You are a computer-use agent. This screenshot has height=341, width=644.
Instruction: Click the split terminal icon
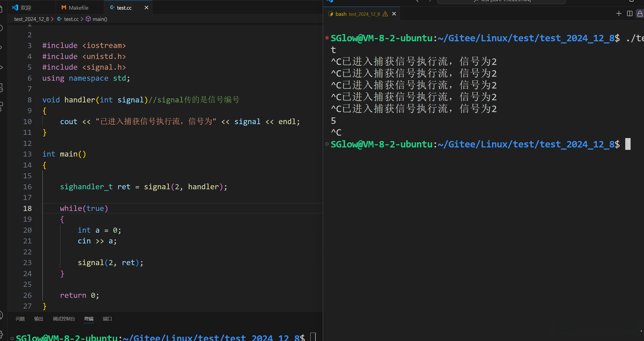[630, 14]
